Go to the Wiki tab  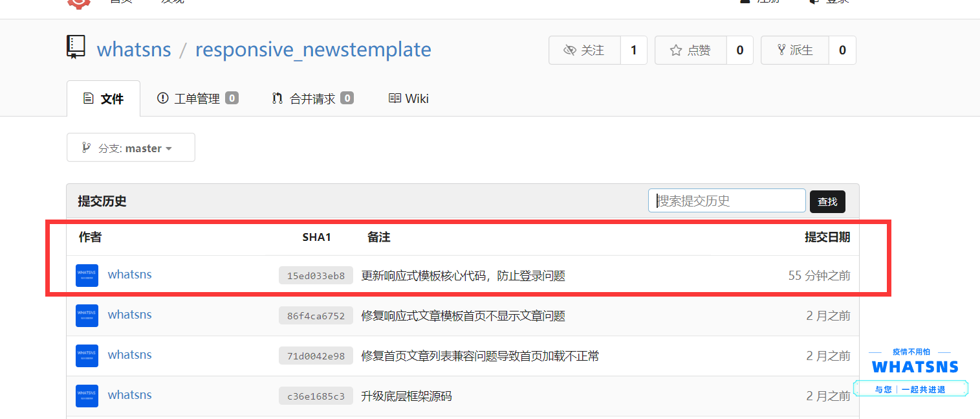pyautogui.click(x=409, y=98)
